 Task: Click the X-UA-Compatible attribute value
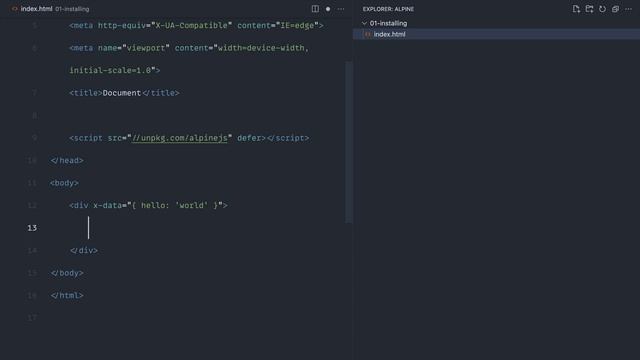point(191,25)
